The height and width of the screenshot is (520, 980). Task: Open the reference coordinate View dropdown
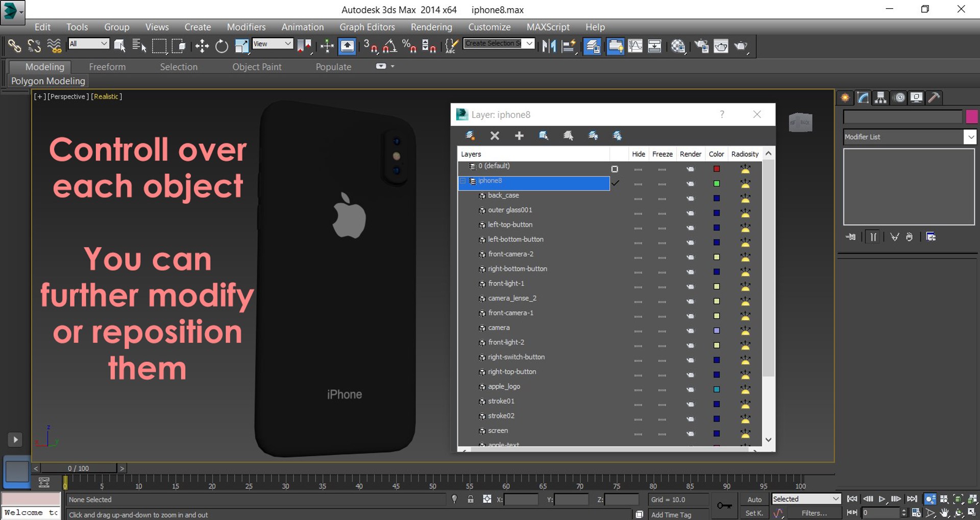273,44
